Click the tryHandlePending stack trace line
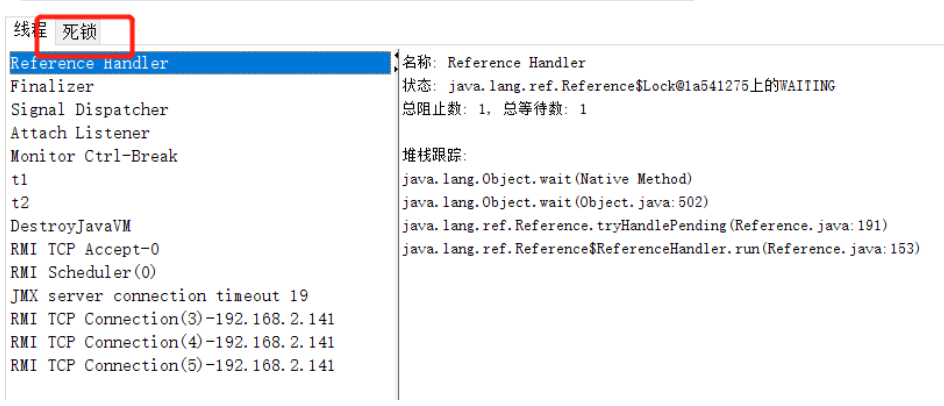 pos(645,226)
